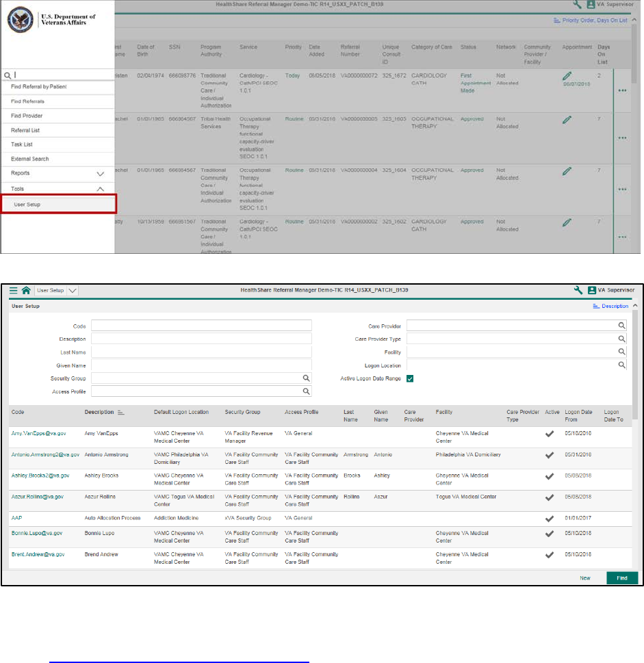Click the Last Name input field
The image size is (644, 663).
click(201, 352)
